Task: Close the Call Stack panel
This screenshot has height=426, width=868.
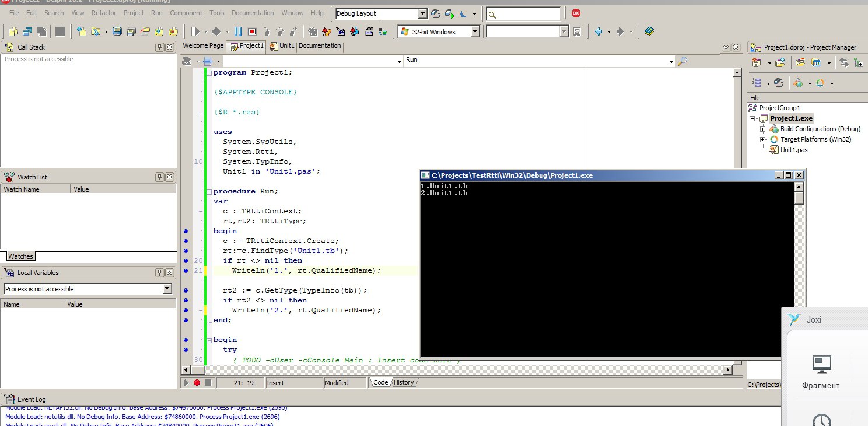Action: pos(170,47)
